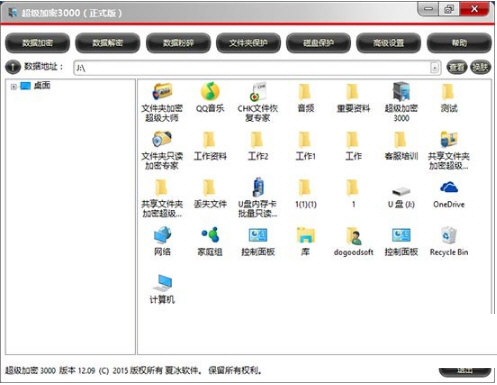497x385 pixels.
Task: Select the 超级加密3000 shortcut icon
Action: pos(401,102)
